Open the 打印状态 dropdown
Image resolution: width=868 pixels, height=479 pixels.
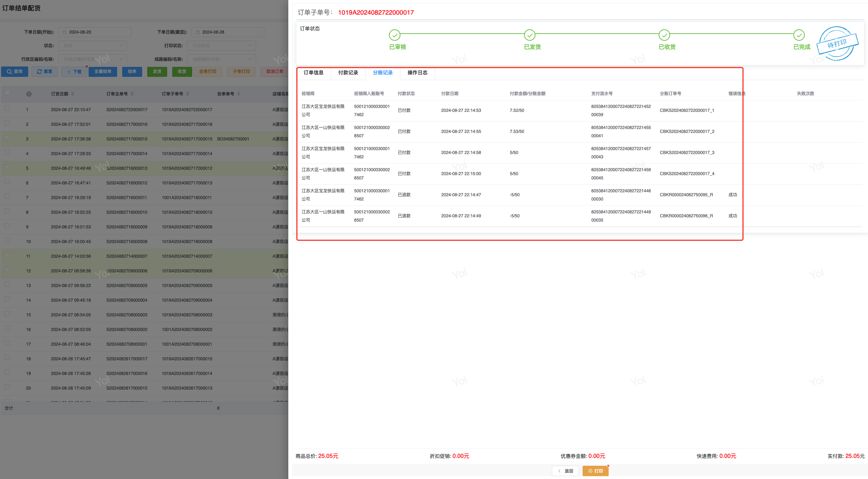pyautogui.click(x=221, y=45)
